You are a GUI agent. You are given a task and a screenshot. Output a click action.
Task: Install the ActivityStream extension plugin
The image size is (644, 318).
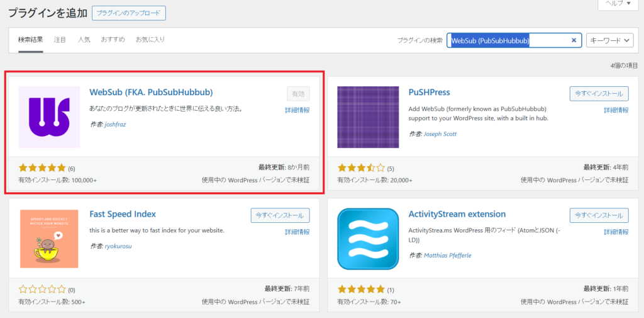[599, 215]
